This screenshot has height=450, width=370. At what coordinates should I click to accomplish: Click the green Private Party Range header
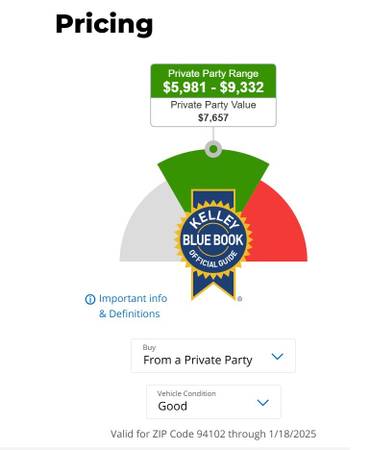click(x=213, y=81)
